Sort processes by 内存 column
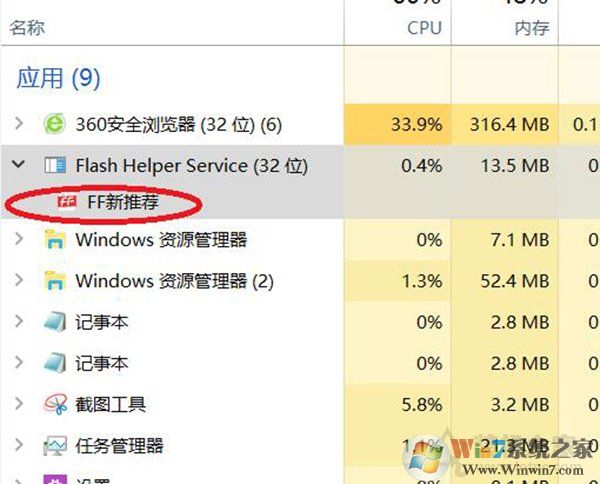This screenshot has width=600, height=484. [531, 28]
